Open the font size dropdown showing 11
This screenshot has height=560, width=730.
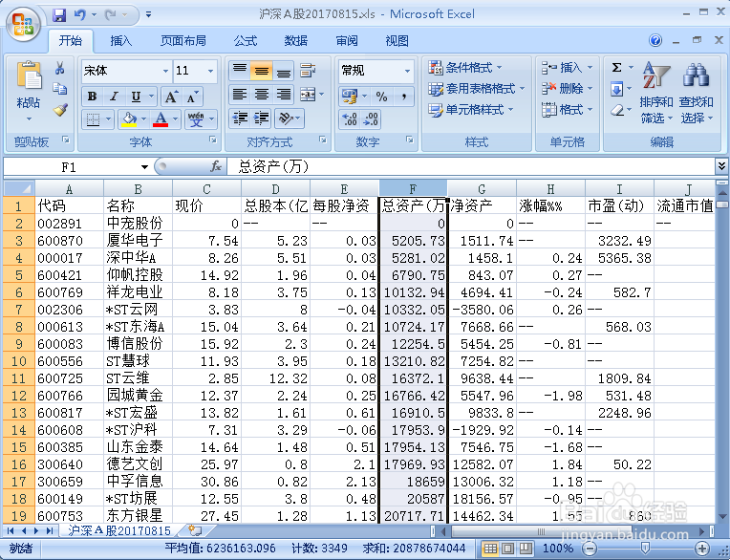[211, 71]
